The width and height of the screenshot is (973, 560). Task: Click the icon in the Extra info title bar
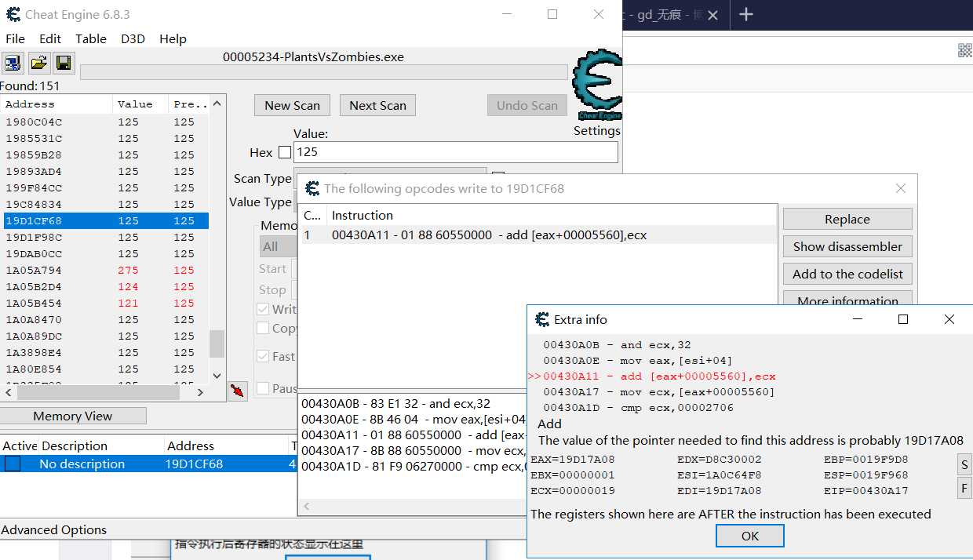542,319
